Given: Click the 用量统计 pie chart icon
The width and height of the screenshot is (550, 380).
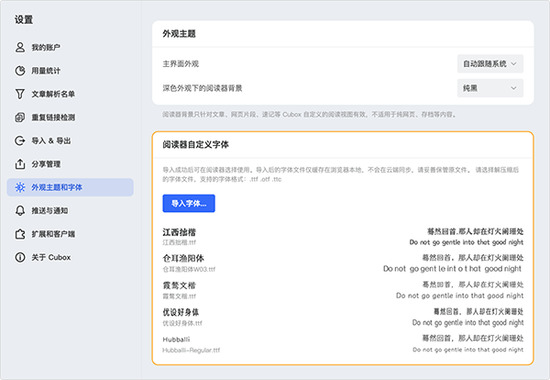Looking at the screenshot, I should (x=20, y=71).
